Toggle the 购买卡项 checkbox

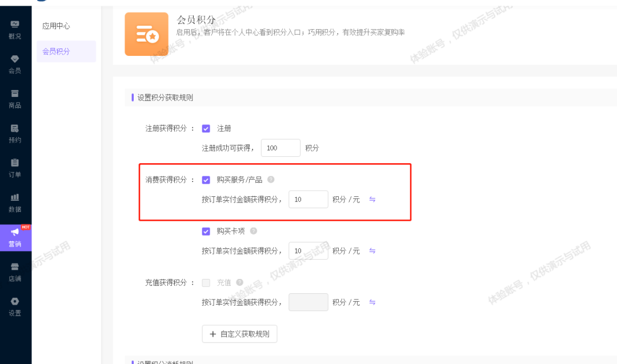(206, 231)
